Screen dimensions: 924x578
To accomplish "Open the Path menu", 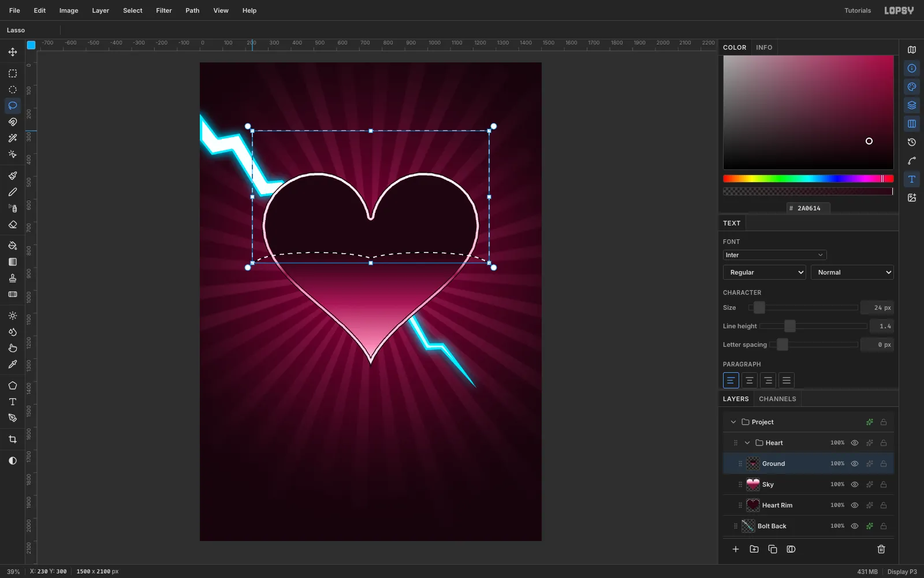I will coord(192,10).
